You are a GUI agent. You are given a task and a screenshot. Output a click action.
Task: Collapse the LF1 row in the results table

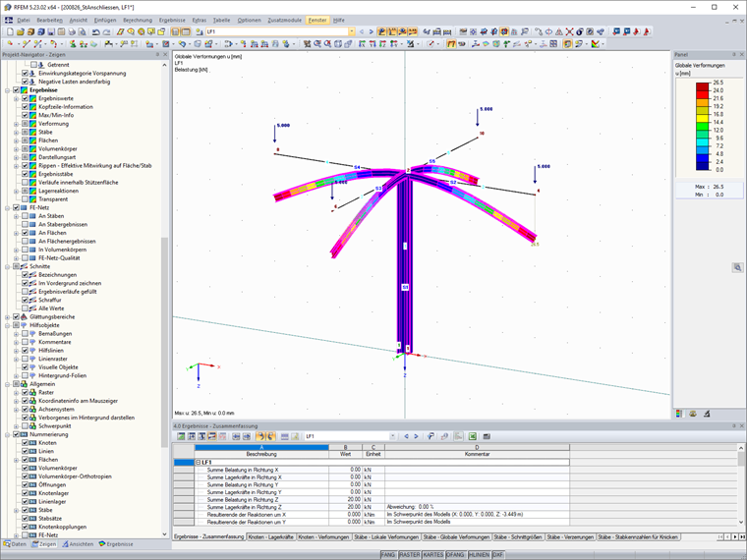(199, 463)
